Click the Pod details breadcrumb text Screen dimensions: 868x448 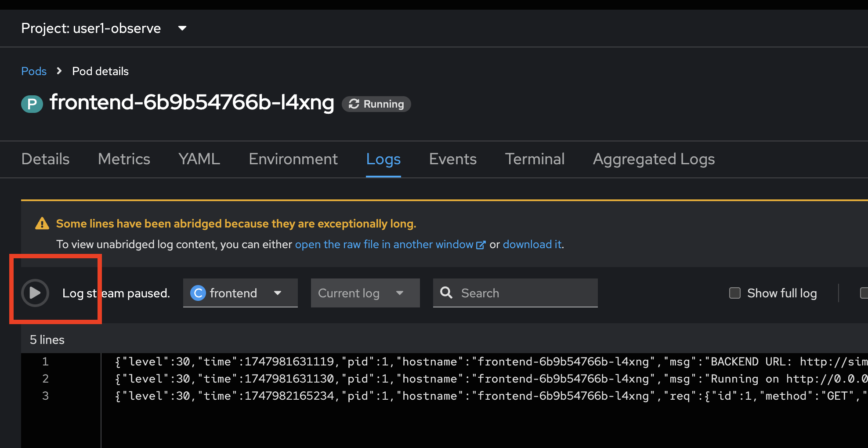coord(100,71)
